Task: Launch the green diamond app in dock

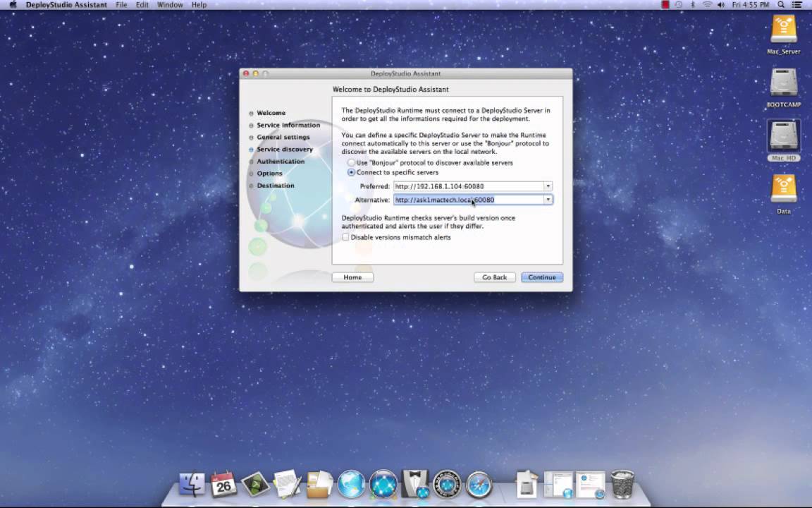Action: coord(255,485)
